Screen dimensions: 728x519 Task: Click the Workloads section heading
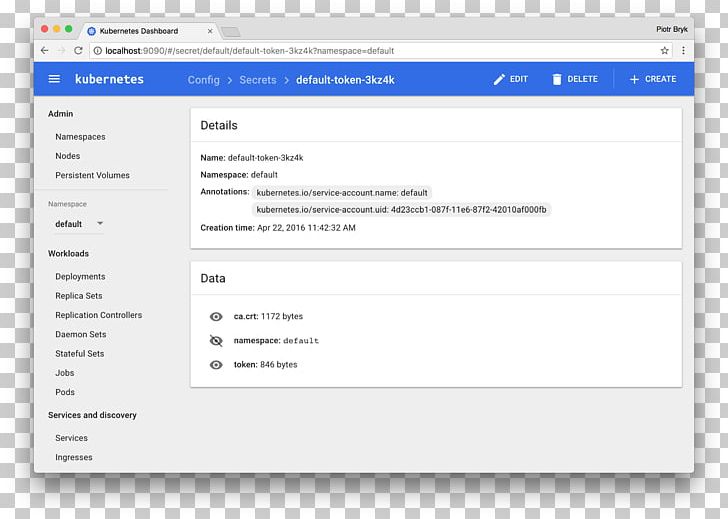click(68, 253)
